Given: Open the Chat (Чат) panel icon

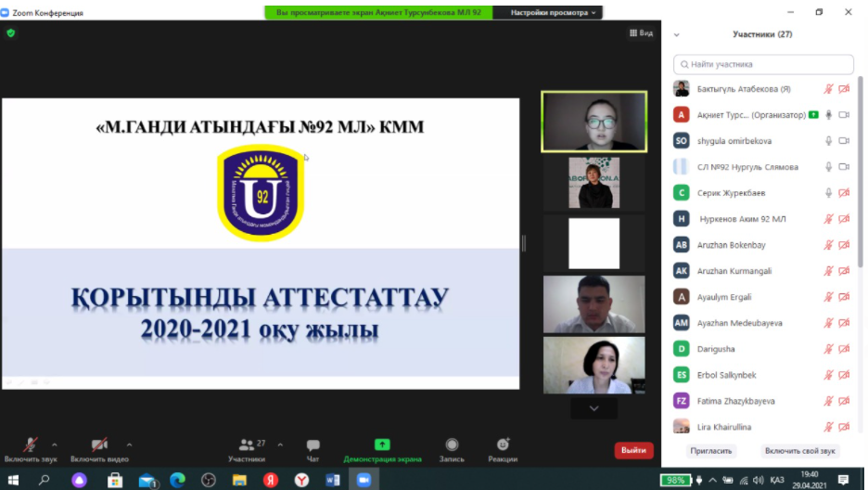Looking at the screenshot, I should [313, 445].
